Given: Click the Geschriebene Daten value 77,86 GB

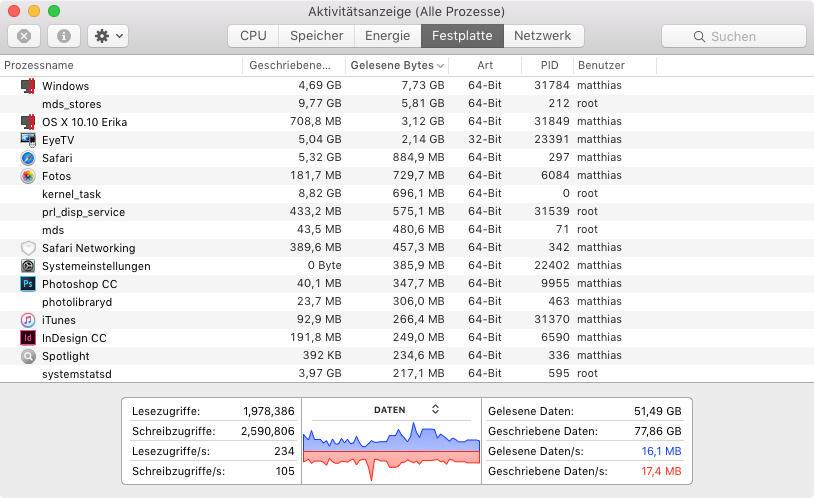Looking at the screenshot, I should pos(658,431).
